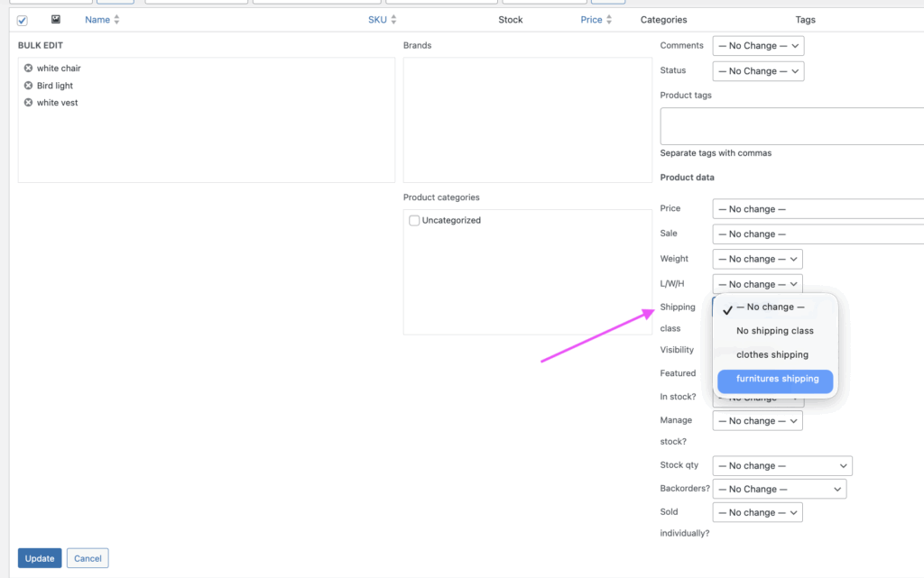This screenshot has height=578, width=924.
Task: Click the Update button
Action: 40,559
